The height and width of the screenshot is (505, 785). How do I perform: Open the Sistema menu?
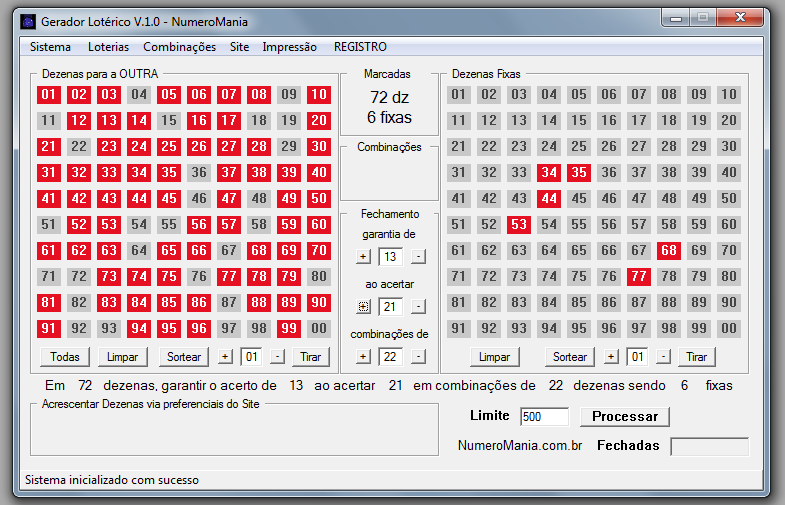pyautogui.click(x=50, y=47)
